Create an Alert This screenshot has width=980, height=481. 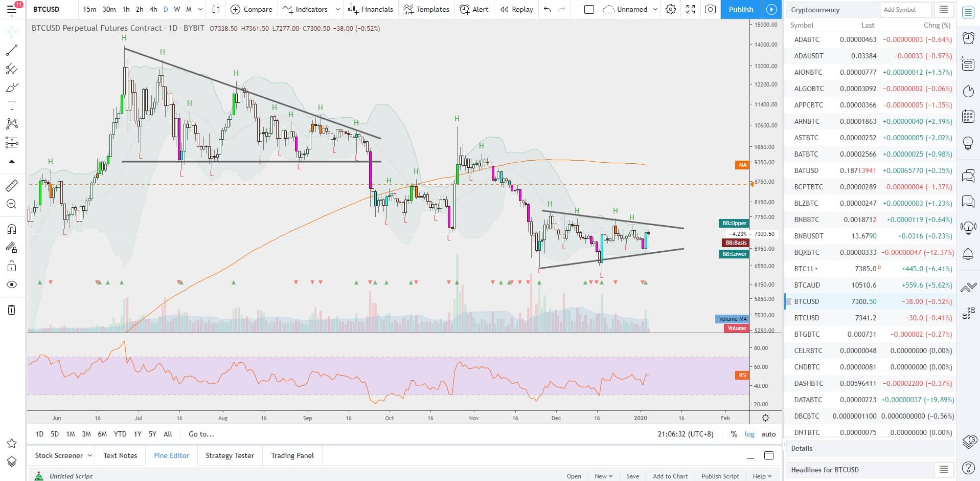tap(474, 9)
